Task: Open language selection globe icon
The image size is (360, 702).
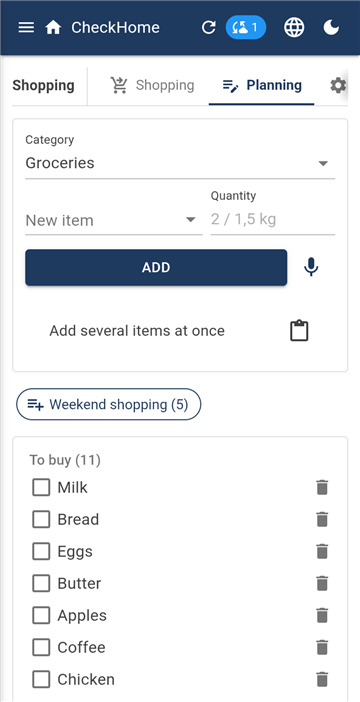Action: tap(294, 28)
